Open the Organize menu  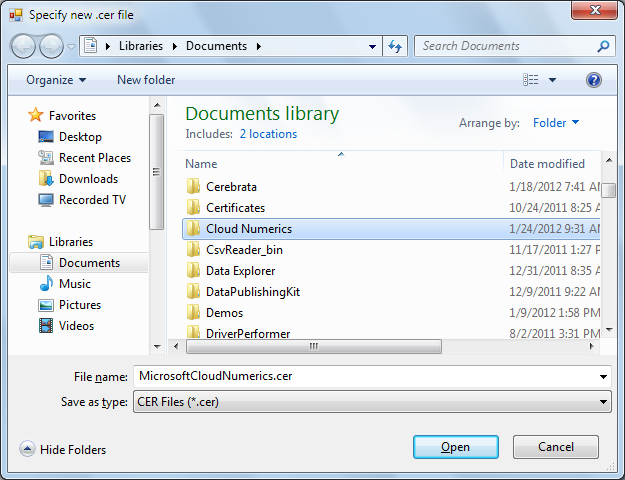coord(56,80)
